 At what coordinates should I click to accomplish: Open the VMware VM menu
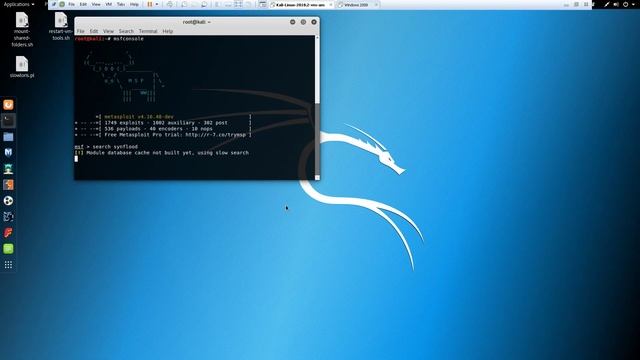(x=109, y=4)
